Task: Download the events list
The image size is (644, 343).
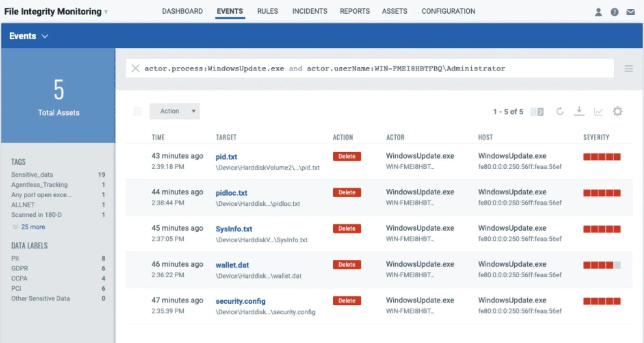Action: 579,111
